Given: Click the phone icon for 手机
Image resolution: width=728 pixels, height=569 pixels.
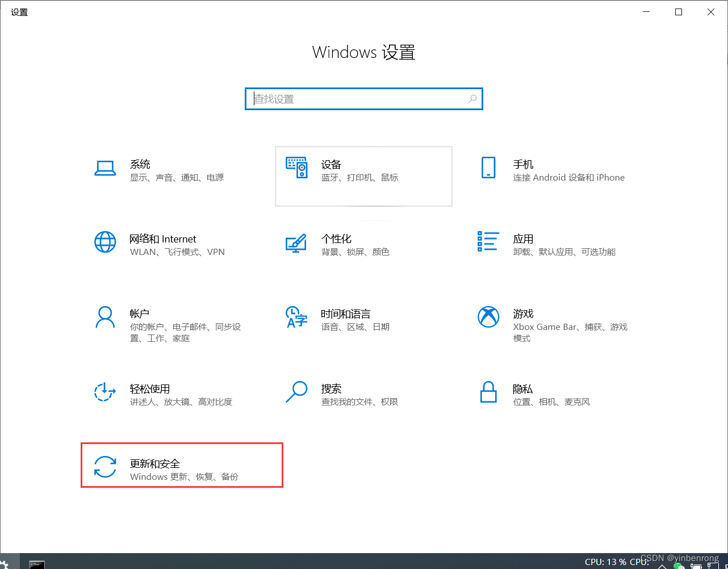Looking at the screenshot, I should 488,168.
